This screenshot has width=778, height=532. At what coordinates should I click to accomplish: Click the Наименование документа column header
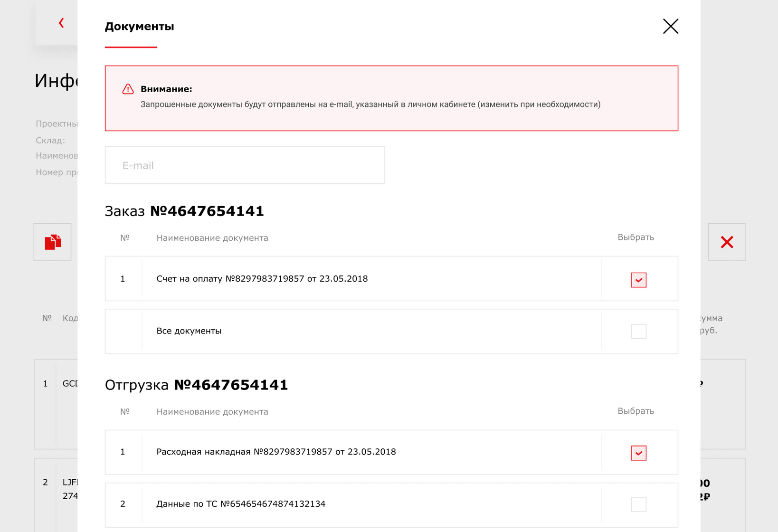[212, 237]
